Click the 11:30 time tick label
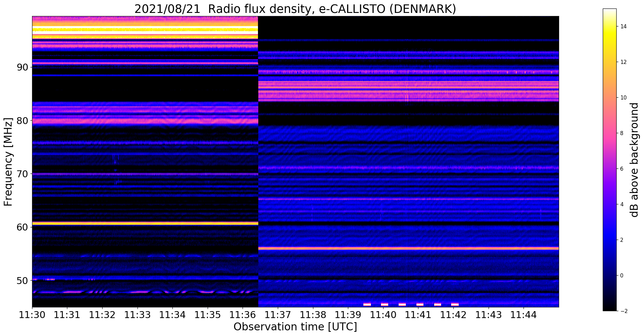 tap(32, 315)
